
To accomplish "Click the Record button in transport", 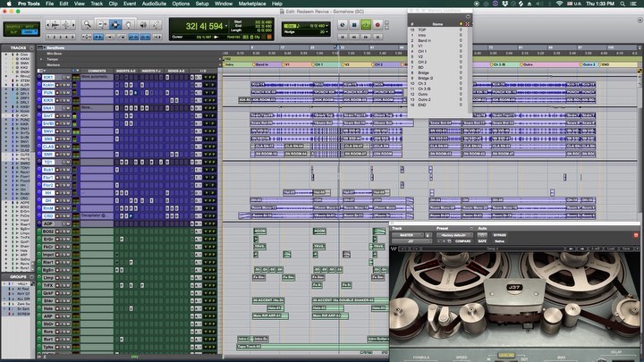I will click(377, 25).
